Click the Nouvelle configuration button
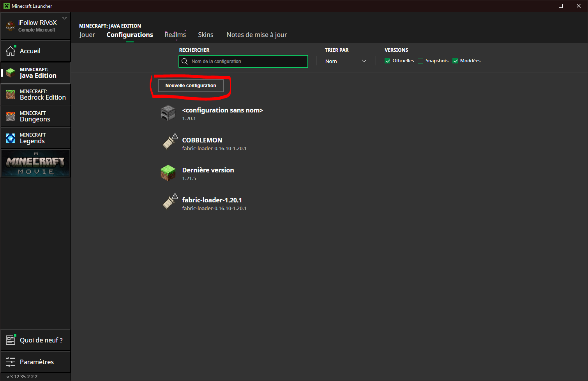588x381 pixels. pyautogui.click(x=191, y=86)
